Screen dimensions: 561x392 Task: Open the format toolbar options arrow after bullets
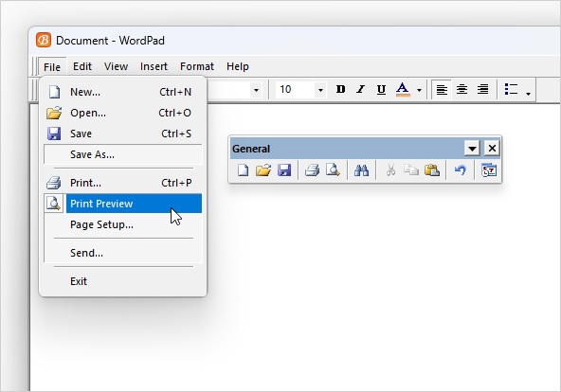point(528,93)
